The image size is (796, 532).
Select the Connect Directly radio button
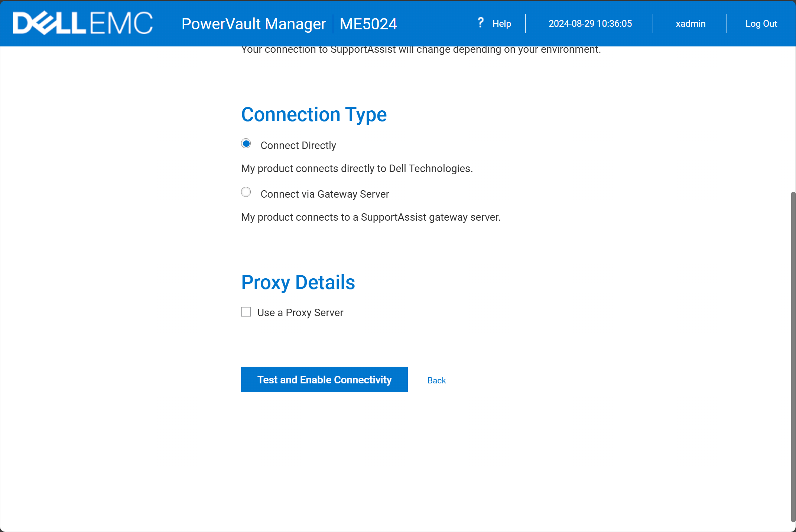[x=246, y=143]
